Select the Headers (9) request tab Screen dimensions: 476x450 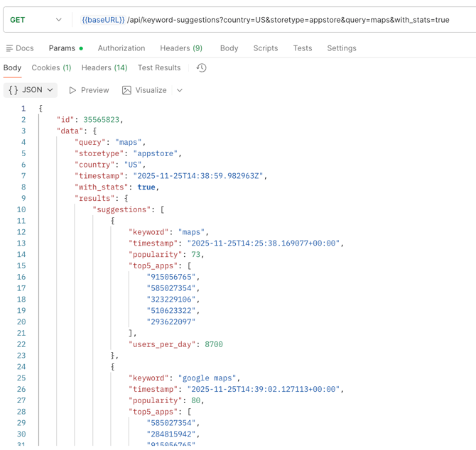point(180,48)
